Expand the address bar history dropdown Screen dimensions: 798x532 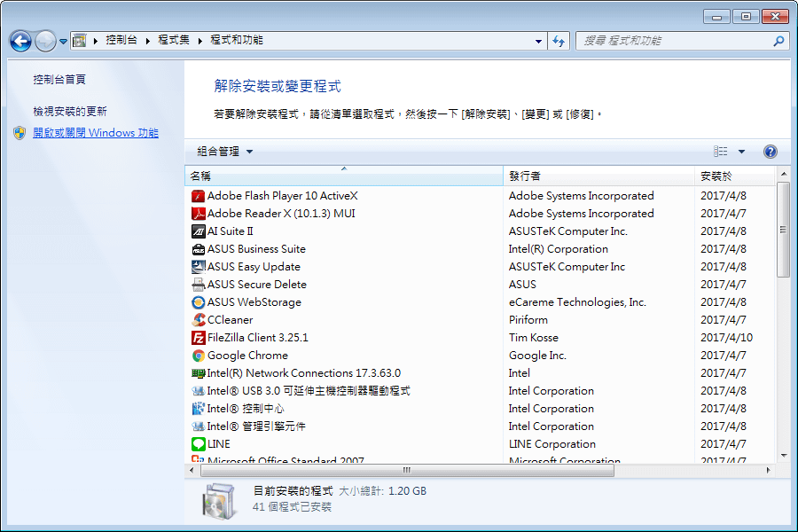538,42
